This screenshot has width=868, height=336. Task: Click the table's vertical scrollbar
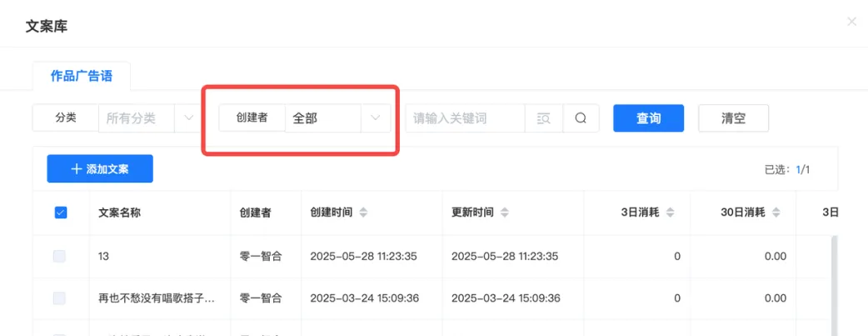pos(834,285)
